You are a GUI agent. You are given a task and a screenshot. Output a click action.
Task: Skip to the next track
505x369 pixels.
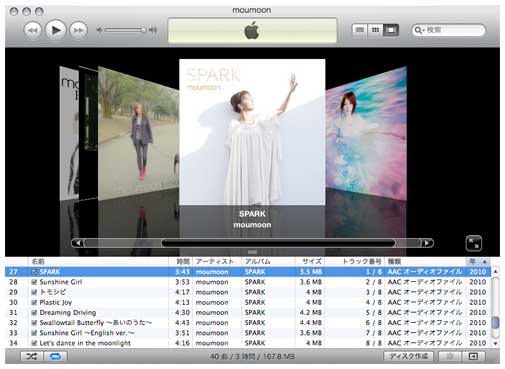[78, 30]
